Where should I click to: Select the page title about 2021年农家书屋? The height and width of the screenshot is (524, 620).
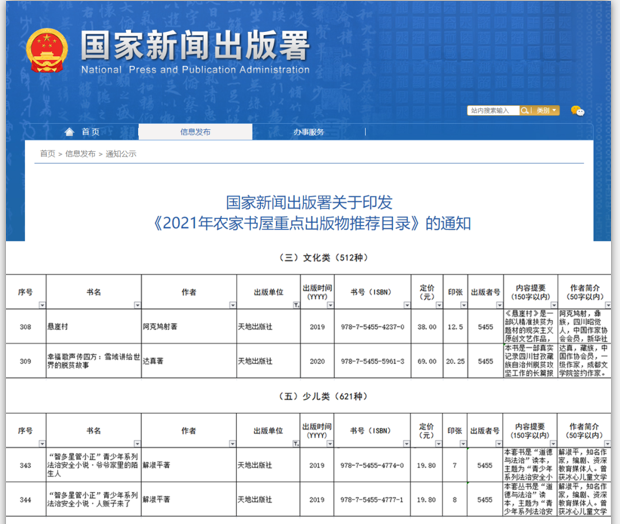click(x=310, y=213)
